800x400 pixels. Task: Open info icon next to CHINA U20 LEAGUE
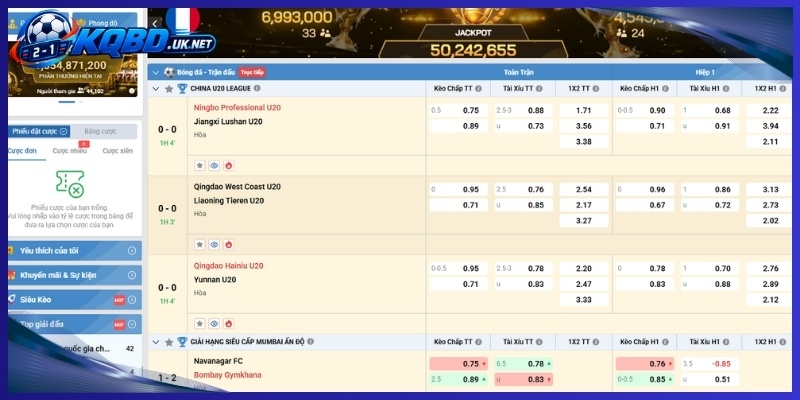(x=257, y=88)
